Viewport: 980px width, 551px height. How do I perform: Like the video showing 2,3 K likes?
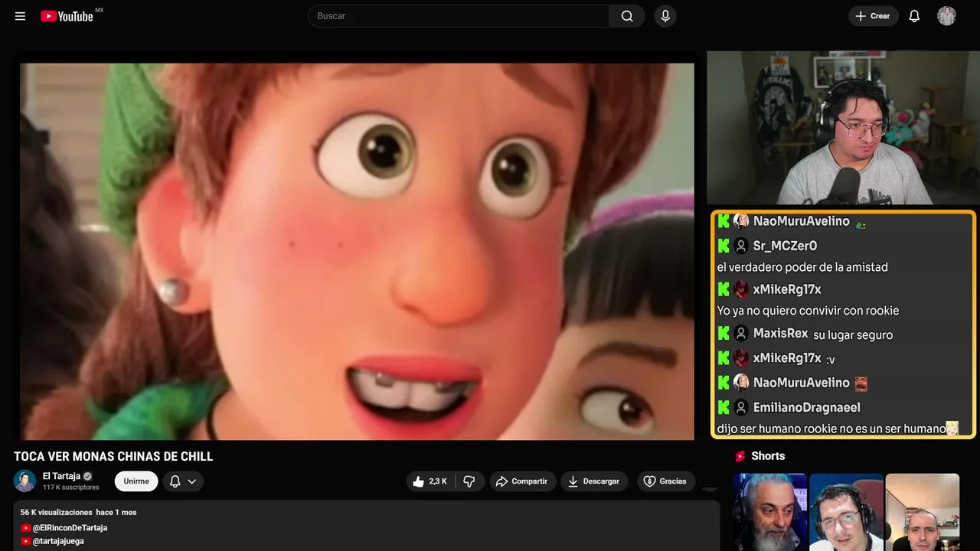[430, 481]
